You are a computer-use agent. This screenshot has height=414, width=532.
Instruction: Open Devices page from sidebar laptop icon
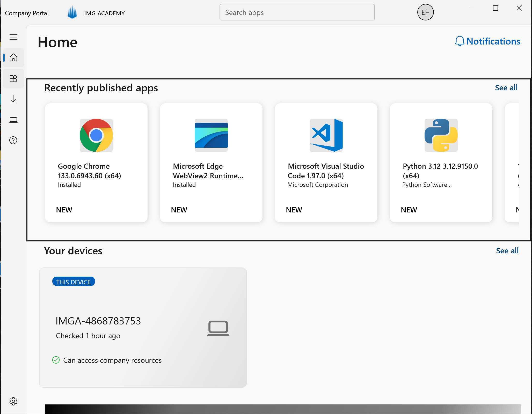point(13,120)
